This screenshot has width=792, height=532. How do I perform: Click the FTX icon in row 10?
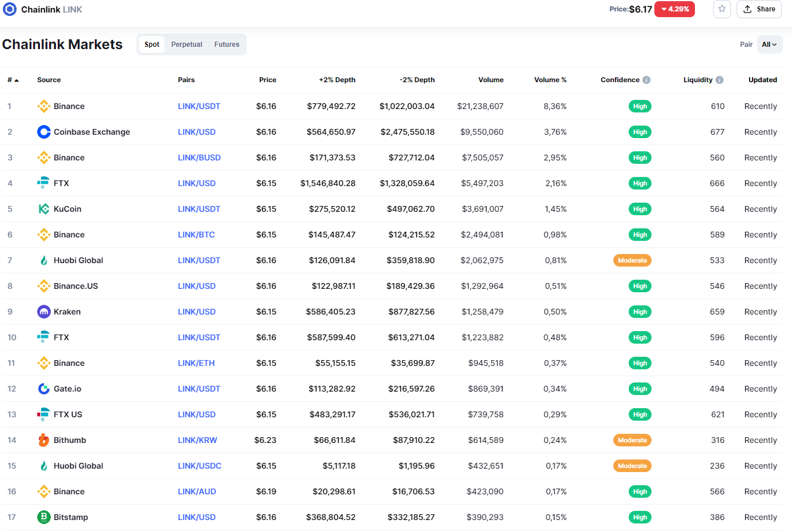tap(43, 337)
